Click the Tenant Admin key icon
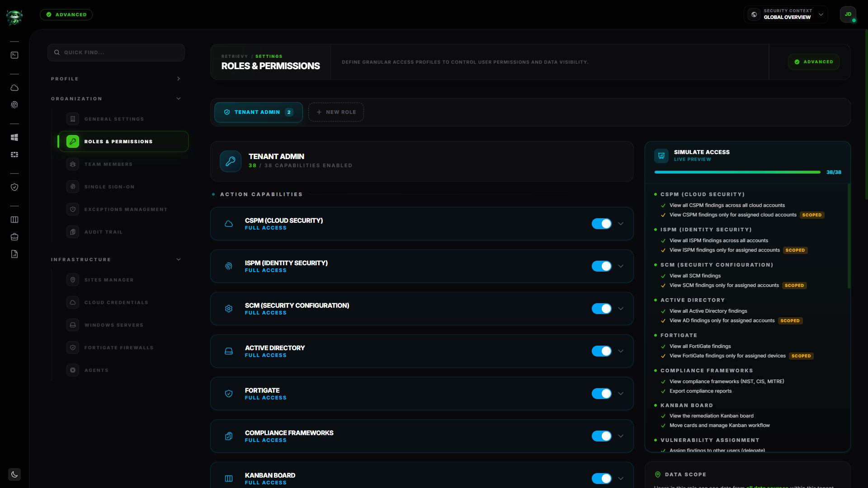This screenshot has width=868, height=488. point(231,161)
